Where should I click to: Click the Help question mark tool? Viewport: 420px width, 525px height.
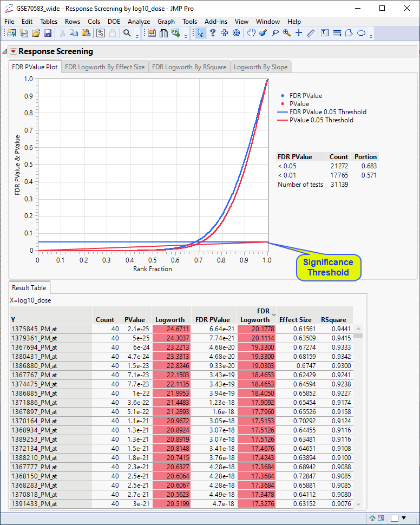(x=213, y=33)
